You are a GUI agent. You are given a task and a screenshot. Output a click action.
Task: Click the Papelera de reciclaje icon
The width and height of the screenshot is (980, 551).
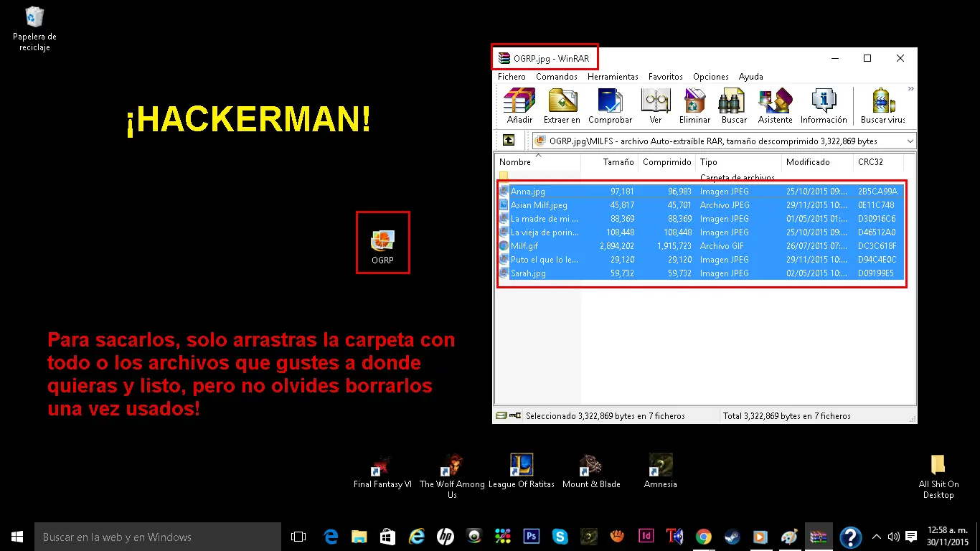[x=34, y=29]
